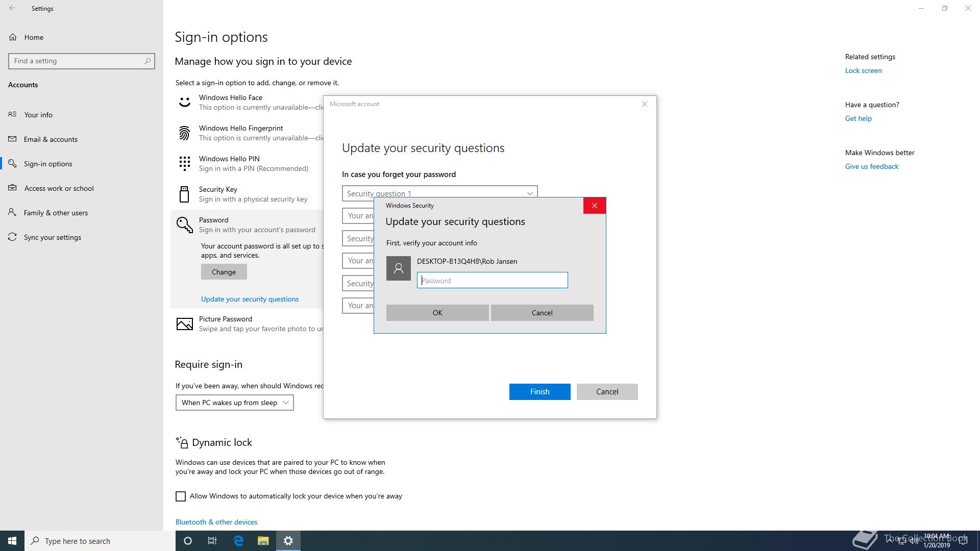Click the Picture Password image icon
This screenshot has height=551, width=980.
(x=184, y=324)
